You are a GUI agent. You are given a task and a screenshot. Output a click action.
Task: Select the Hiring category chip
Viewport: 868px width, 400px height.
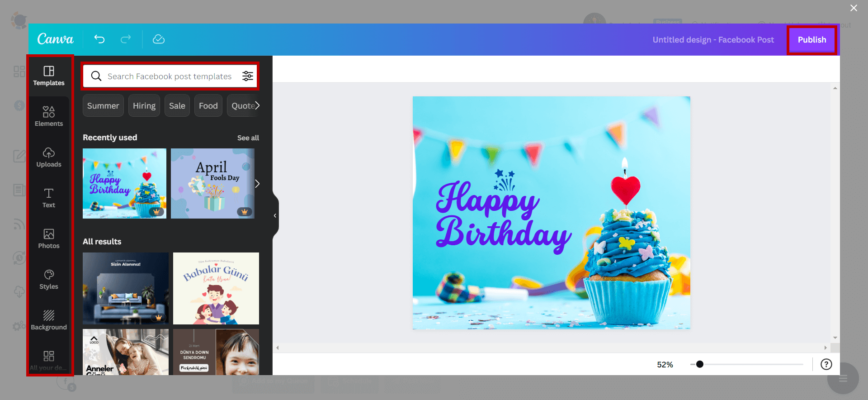(x=144, y=105)
